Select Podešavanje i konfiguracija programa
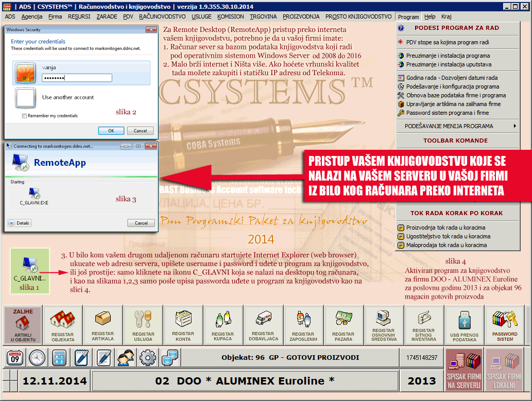The width and height of the screenshot is (532, 401). coord(458,86)
